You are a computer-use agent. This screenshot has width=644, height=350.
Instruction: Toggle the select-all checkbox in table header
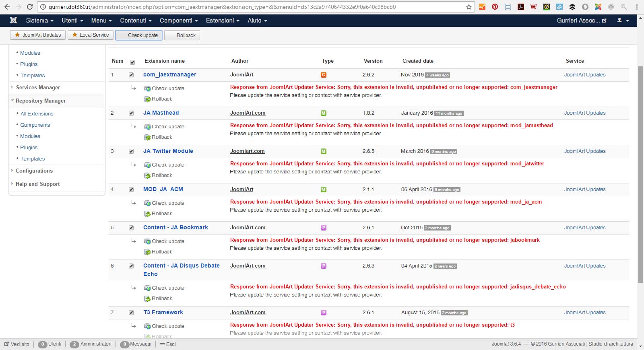coord(132,62)
